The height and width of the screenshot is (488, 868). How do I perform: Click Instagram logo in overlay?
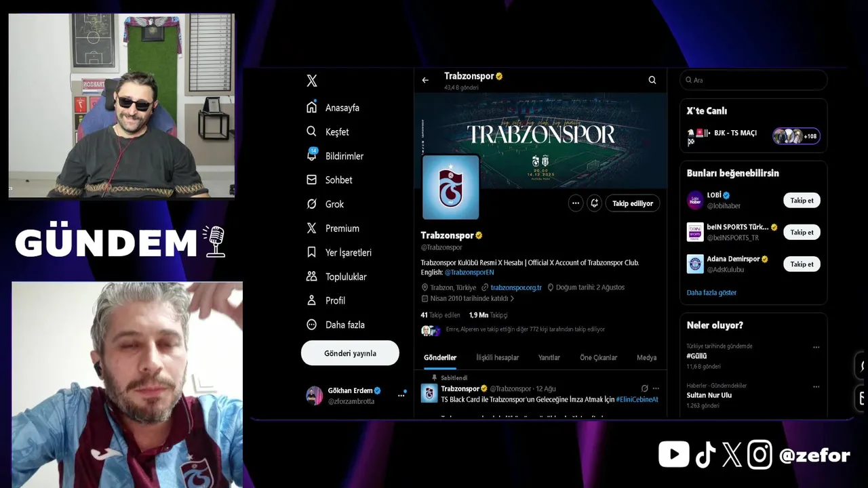coord(759,455)
